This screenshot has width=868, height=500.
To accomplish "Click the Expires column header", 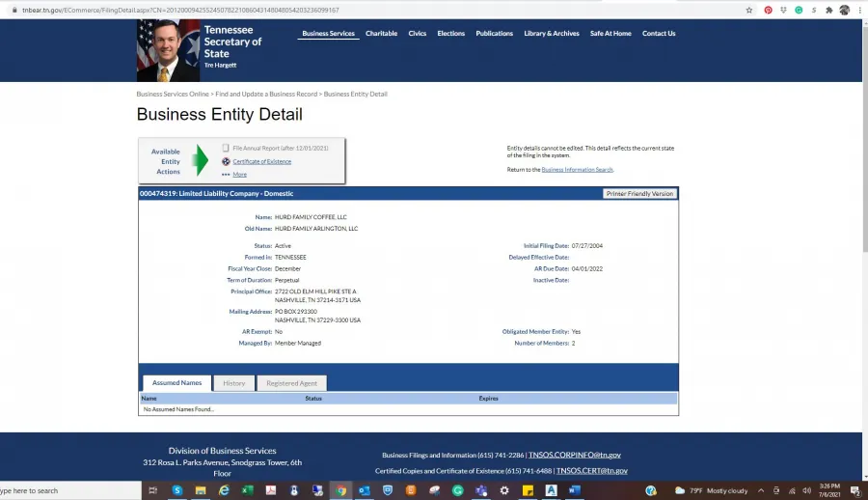I will click(x=488, y=398).
